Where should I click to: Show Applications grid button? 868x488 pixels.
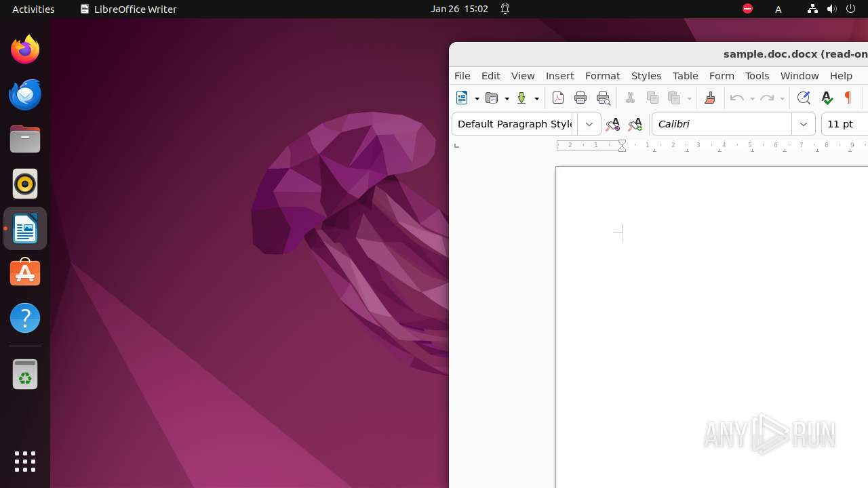(25, 462)
